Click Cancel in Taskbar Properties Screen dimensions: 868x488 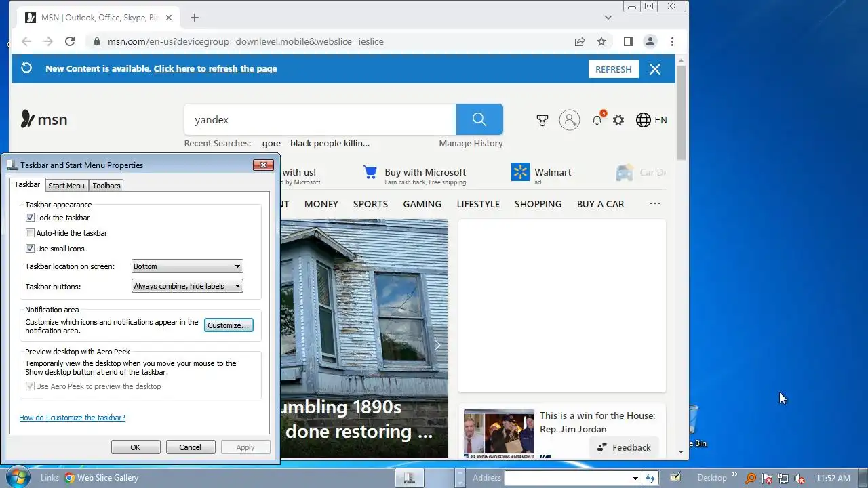click(x=191, y=447)
